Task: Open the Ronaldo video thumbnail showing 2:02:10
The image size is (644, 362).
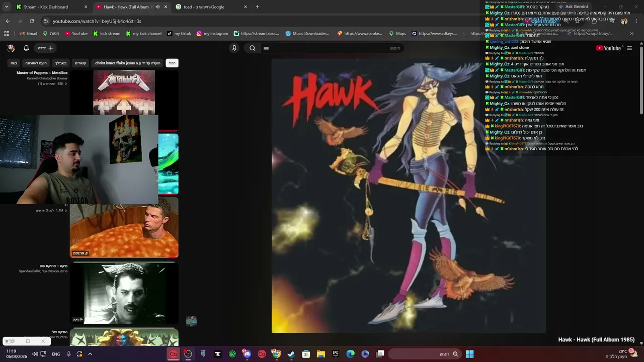Action: click(124, 227)
